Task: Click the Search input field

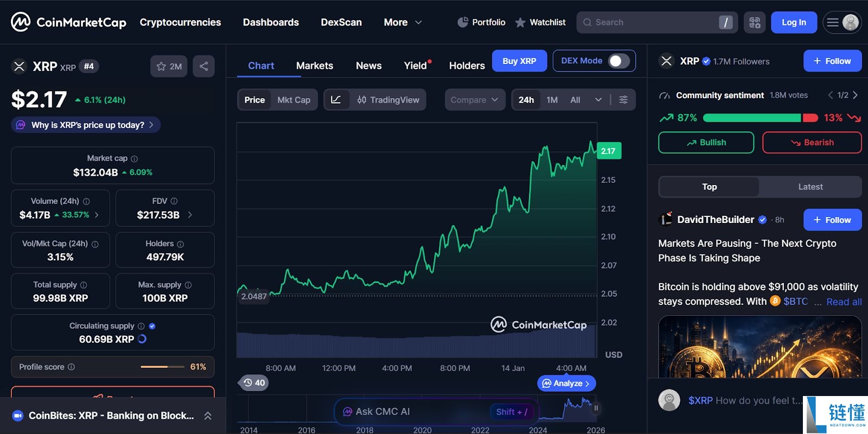Action: click(657, 22)
